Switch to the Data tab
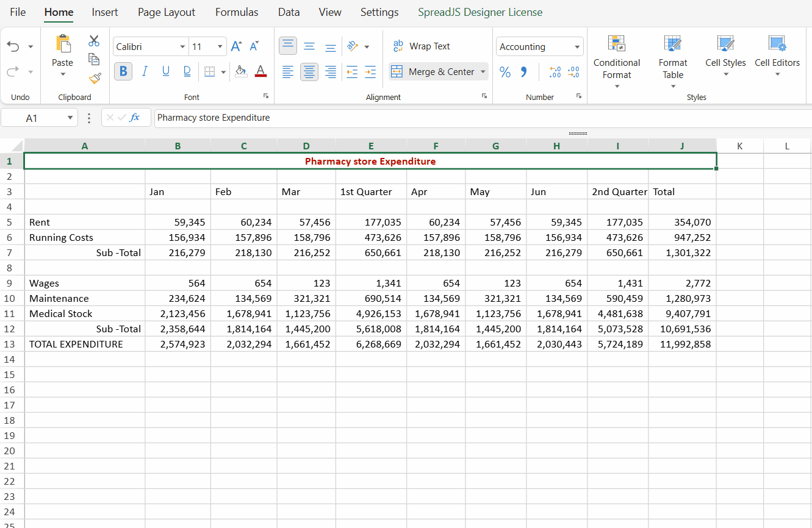The width and height of the screenshot is (812, 528). coord(289,12)
